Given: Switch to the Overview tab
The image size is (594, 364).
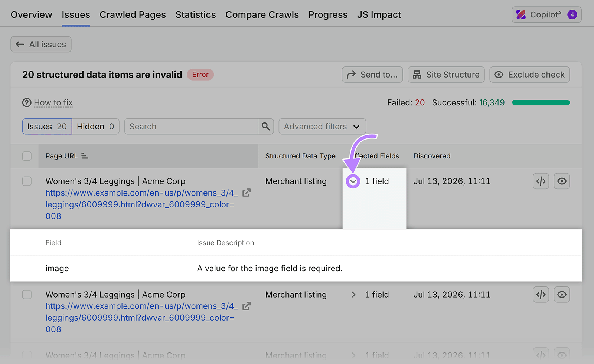Looking at the screenshot, I should (x=32, y=14).
